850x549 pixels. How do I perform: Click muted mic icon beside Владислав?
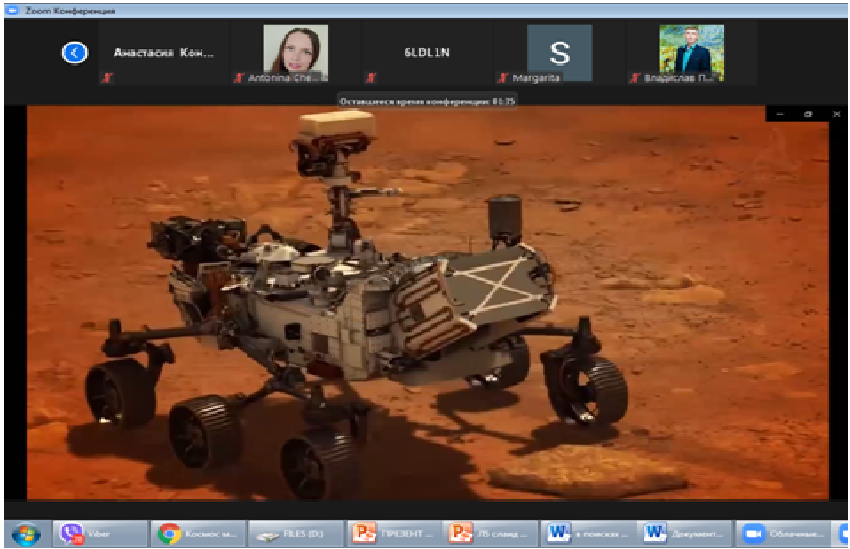[x=635, y=77]
